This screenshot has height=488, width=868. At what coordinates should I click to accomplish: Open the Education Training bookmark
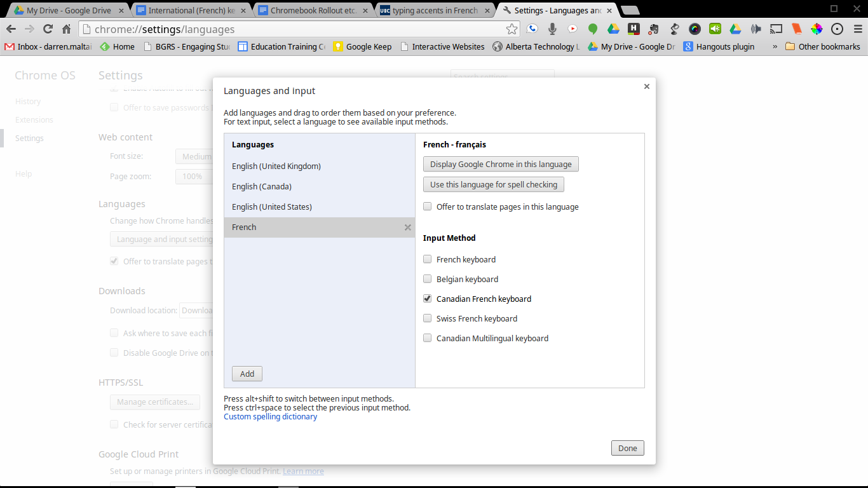[x=281, y=46]
